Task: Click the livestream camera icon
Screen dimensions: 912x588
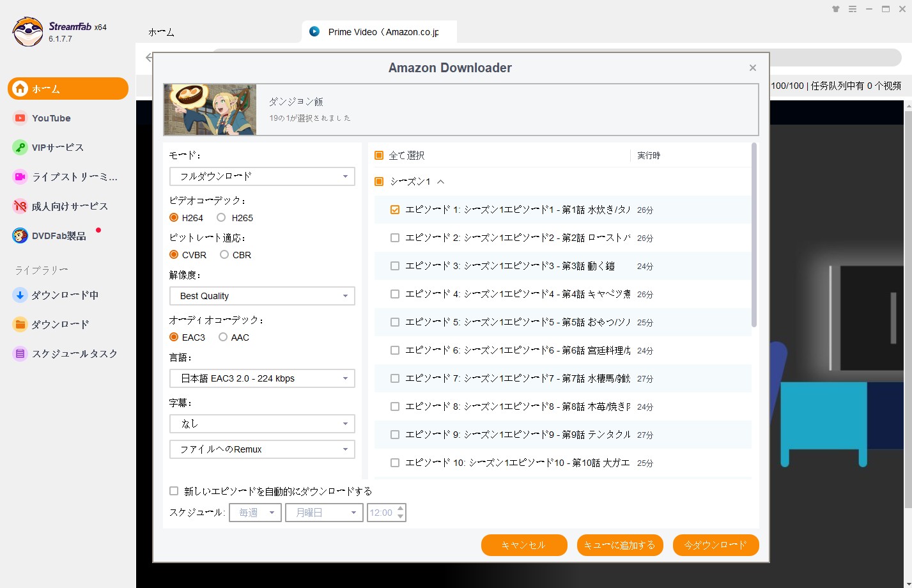Action: [20, 177]
